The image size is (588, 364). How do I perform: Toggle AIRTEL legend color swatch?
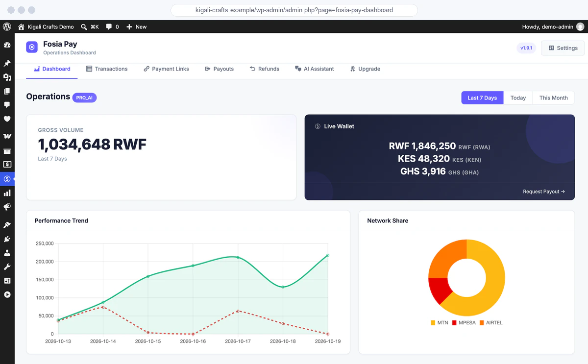(482, 323)
